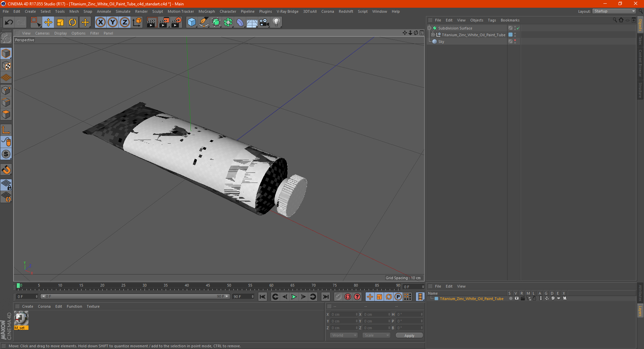The height and width of the screenshot is (349, 644).
Task: Enable Edges mode icon
Action: click(x=6, y=102)
